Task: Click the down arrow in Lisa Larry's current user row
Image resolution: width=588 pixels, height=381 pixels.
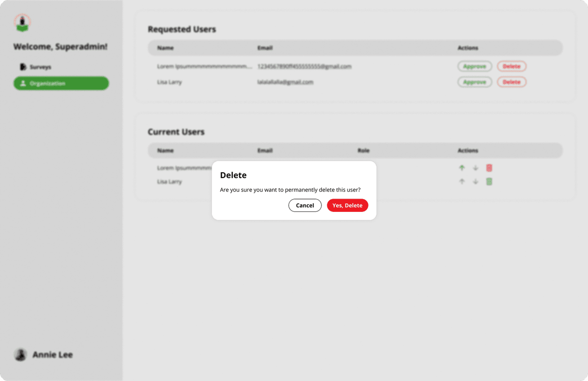Action: click(x=475, y=181)
